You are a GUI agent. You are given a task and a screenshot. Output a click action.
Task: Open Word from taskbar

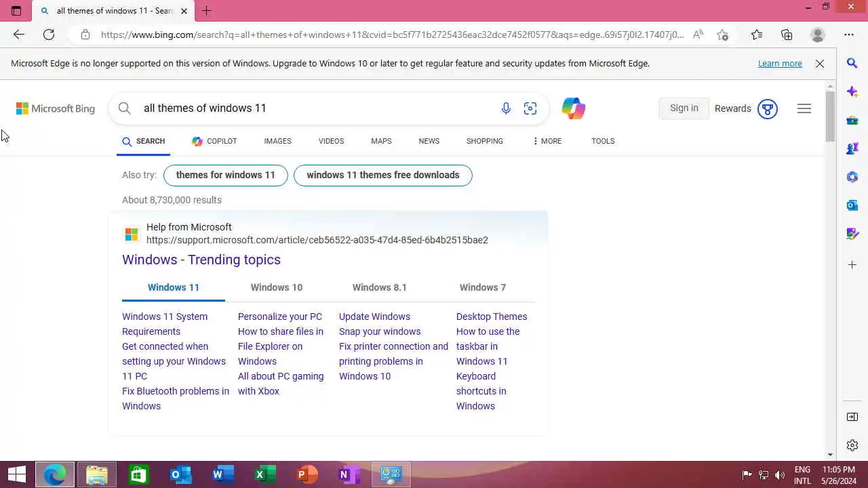(x=222, y=474)
